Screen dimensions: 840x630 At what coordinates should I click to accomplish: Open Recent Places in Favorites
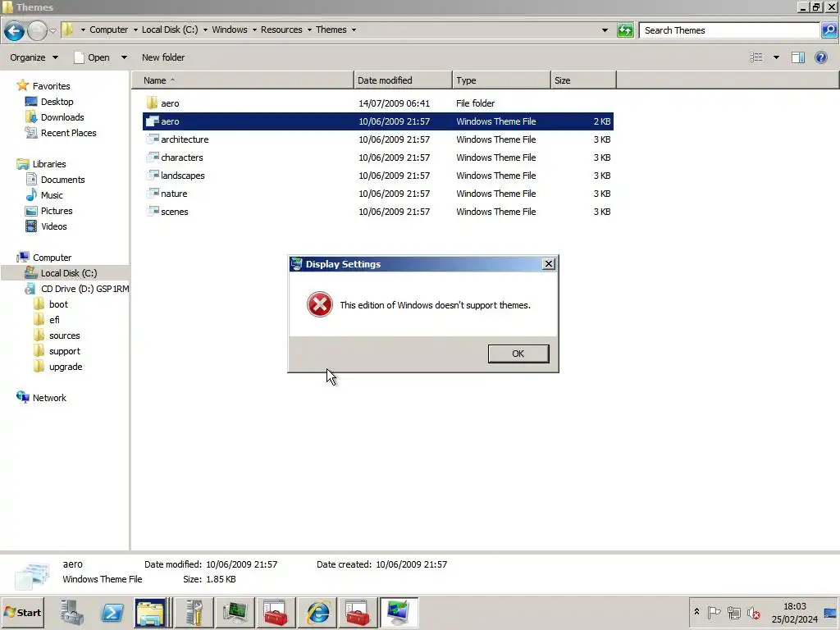tap(61, 132)
